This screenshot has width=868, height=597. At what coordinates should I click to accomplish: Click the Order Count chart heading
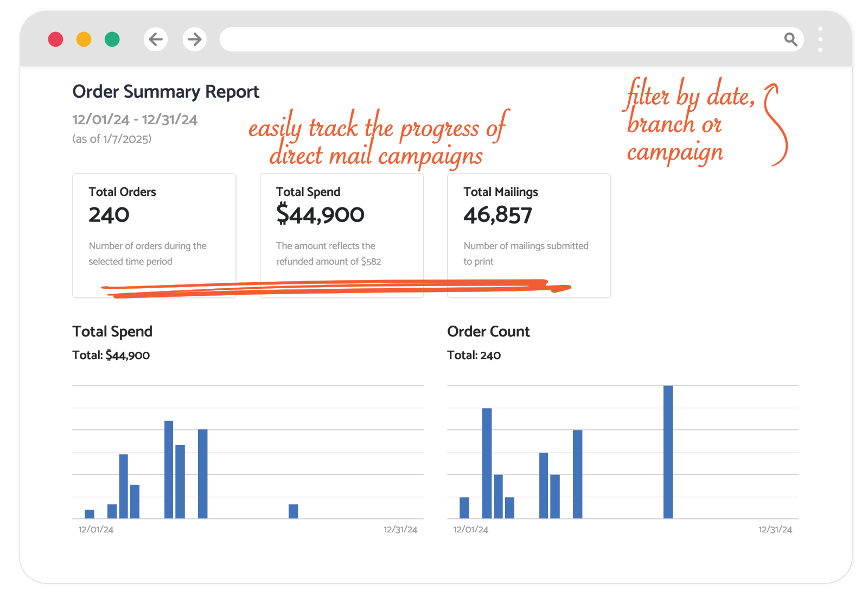coord(488,331)
